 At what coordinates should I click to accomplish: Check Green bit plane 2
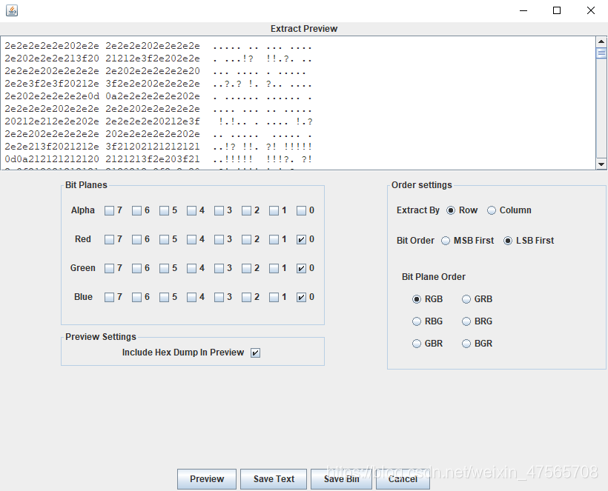point(246,268)
